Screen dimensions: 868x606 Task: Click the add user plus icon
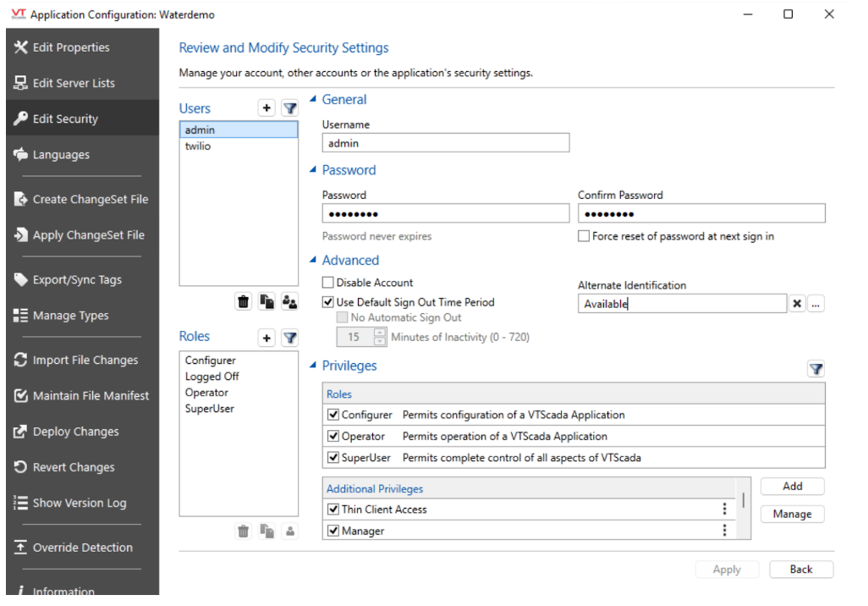point(266,108)
